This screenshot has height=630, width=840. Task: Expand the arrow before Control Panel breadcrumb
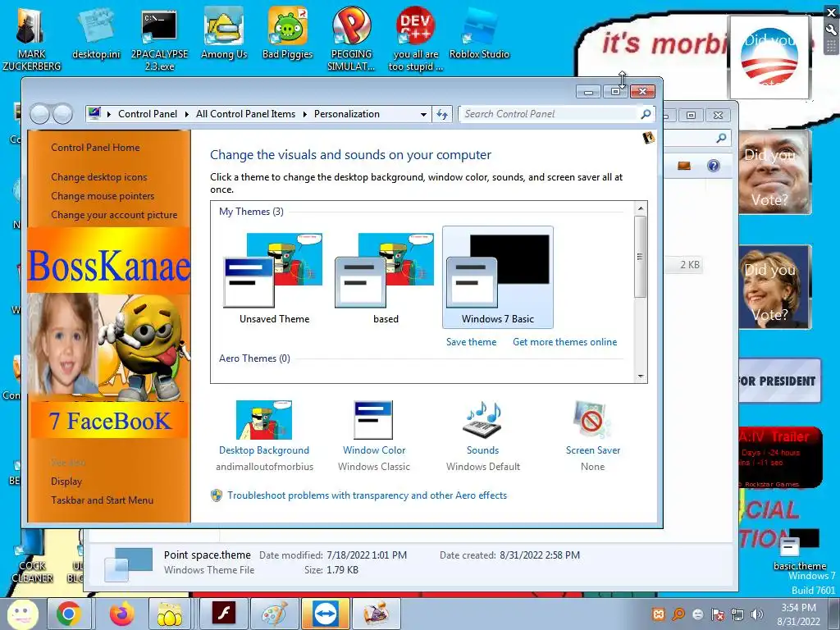(x=109, y=114)
